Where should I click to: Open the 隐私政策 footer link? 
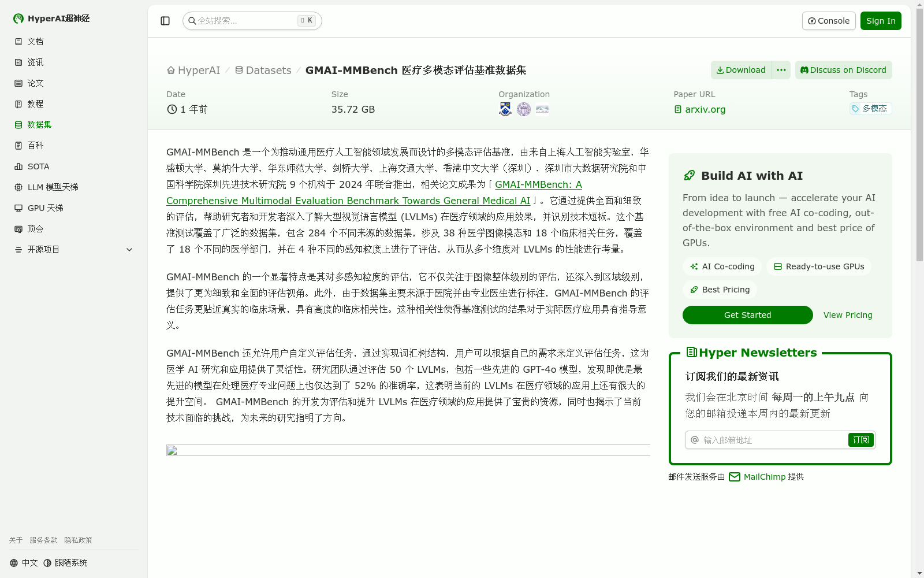[x=78, y=540]
